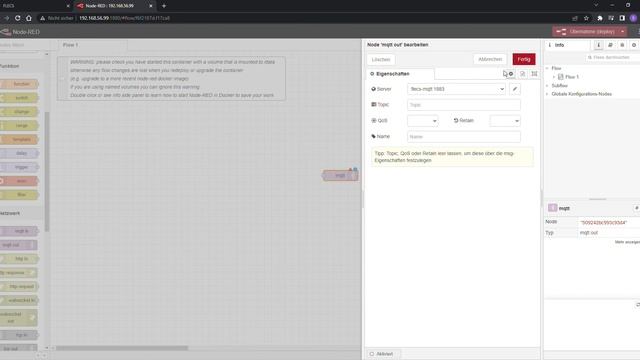
Task: Select the websocket in palette node
Action: 19,300
